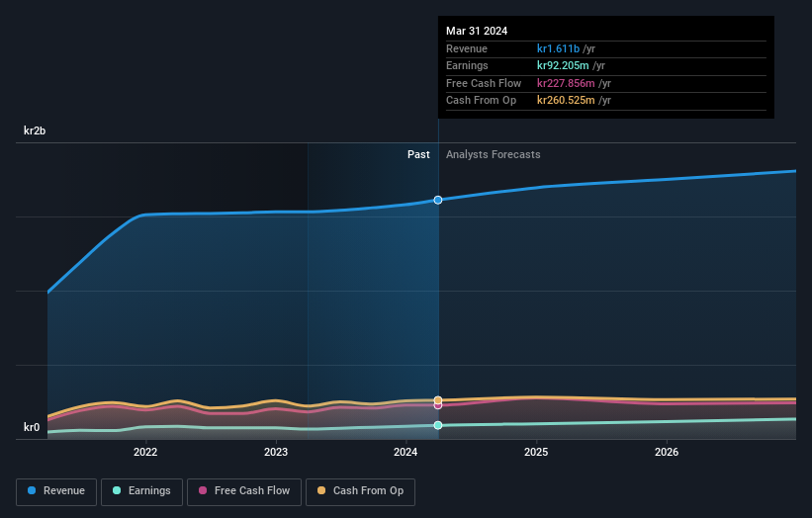Click the kr227.856m free cash flow value
This screenshot has width=812, height=518.
[566, 83]
